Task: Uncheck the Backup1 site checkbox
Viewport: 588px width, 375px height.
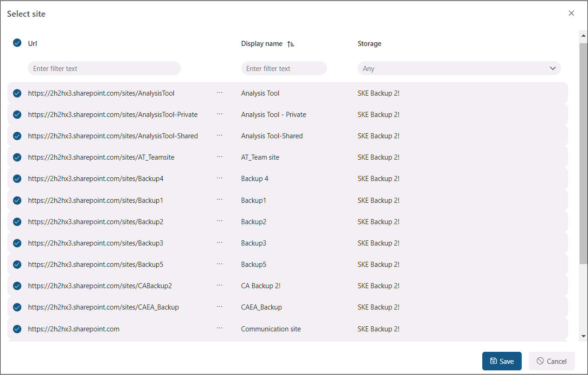Action: coord(17,200)
